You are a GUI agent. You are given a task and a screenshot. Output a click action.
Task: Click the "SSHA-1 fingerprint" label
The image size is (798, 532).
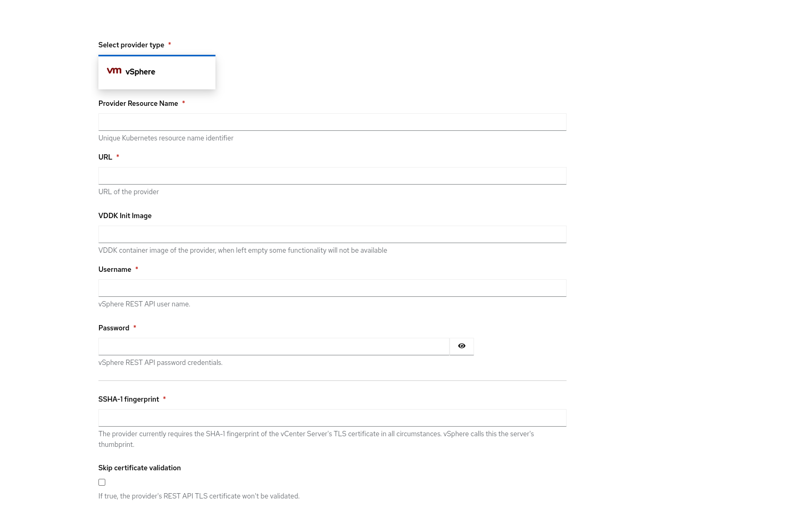tap(129, 400)
